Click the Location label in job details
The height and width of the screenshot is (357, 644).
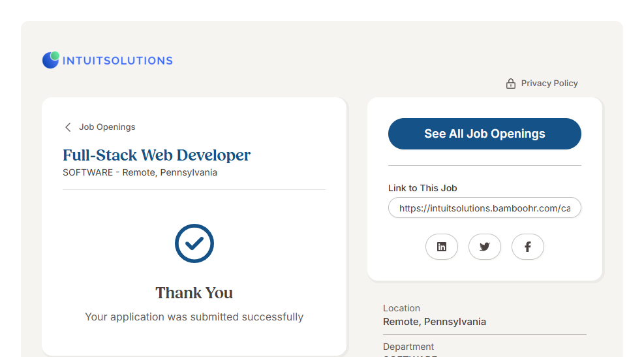click(x=401, y=308)
